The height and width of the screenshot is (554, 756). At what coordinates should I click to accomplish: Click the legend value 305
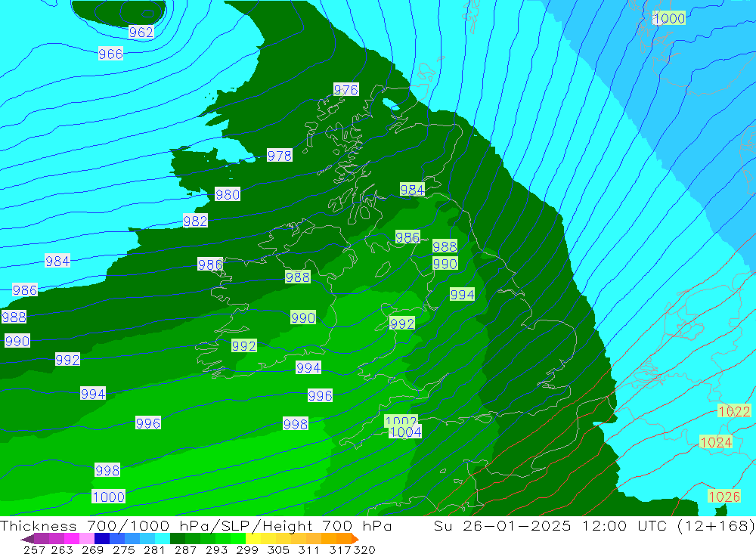tap(277, 549)
